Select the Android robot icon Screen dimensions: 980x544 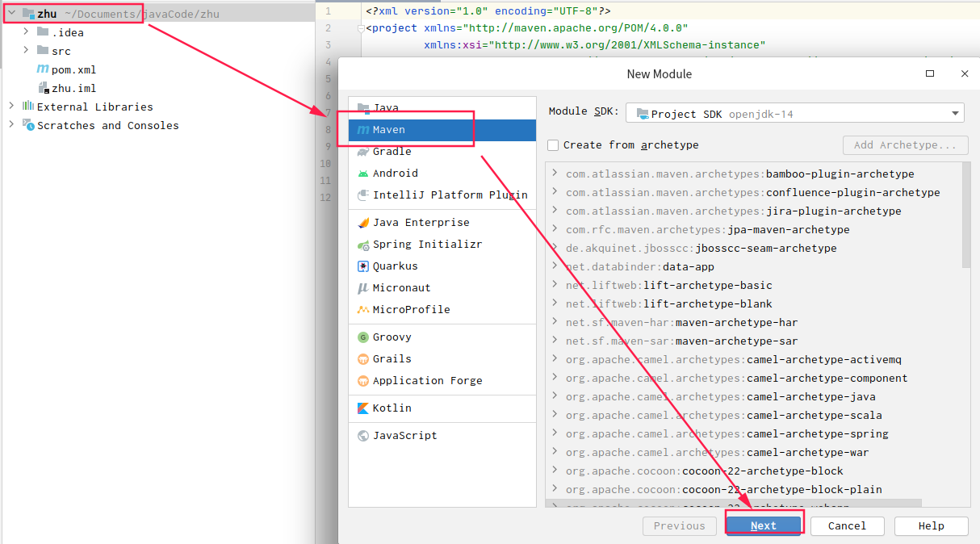(363, 174)
